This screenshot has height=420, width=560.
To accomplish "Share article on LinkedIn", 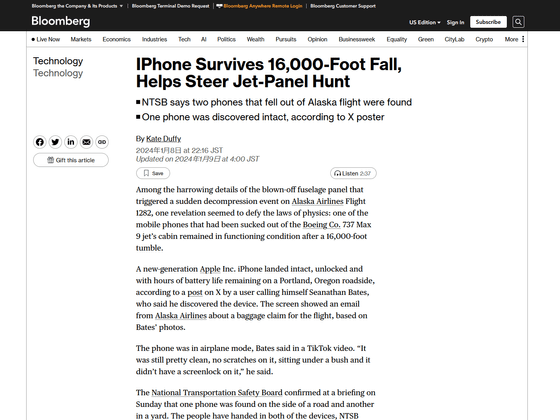I will [71, 142].
